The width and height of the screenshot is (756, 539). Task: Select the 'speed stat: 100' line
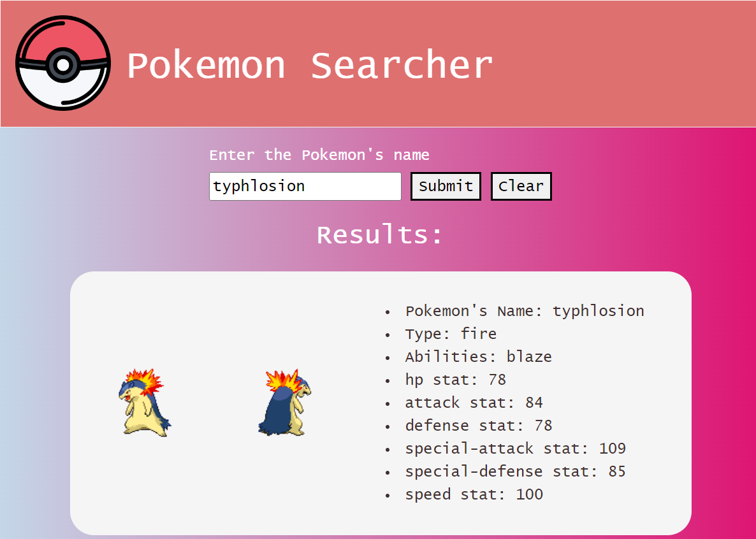pyautogui.click(x=474, y=494)
